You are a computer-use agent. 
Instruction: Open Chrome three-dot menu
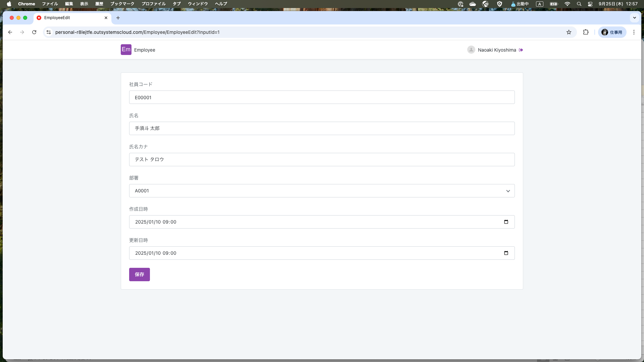point(634,32)
